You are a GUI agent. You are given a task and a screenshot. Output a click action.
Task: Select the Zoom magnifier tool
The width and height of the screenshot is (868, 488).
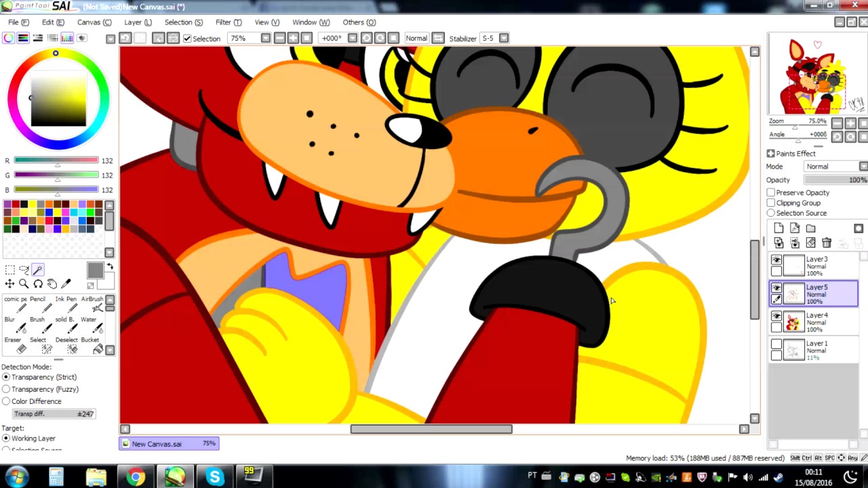pyautogui.click(x=24, y=284)
